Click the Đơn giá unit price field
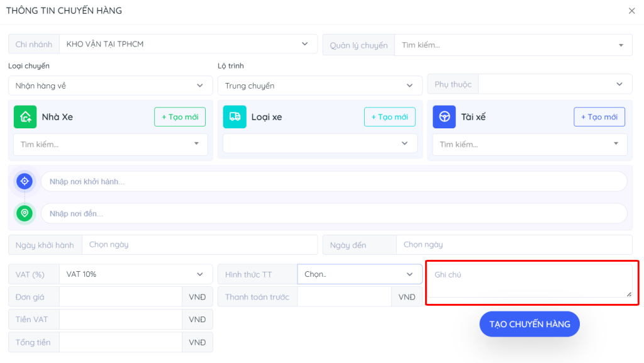The image size is (644, 363). [120, 297]
